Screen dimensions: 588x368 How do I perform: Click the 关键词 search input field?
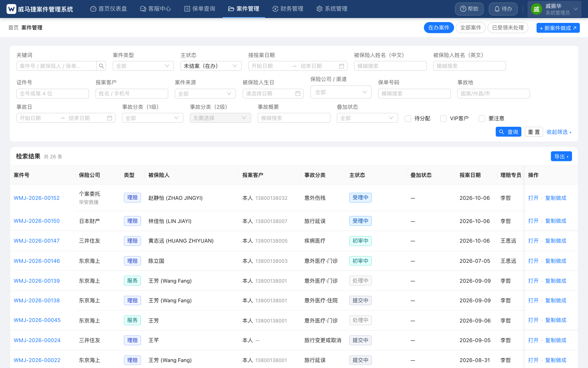(x=56, y=66)
